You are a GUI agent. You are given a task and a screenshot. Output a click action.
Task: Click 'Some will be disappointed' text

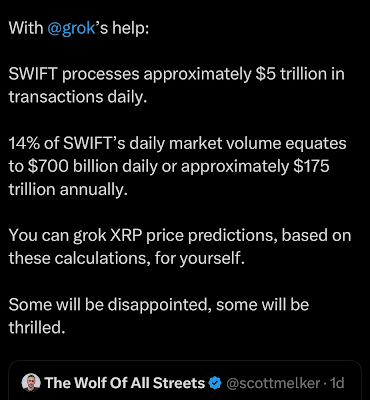click(x=110, y=305)
